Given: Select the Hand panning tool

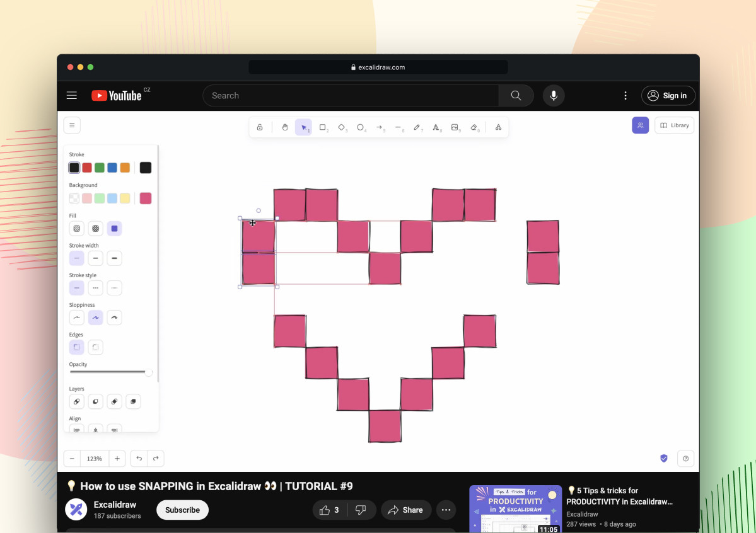Looking at the screenshot, I should [284, 127].
